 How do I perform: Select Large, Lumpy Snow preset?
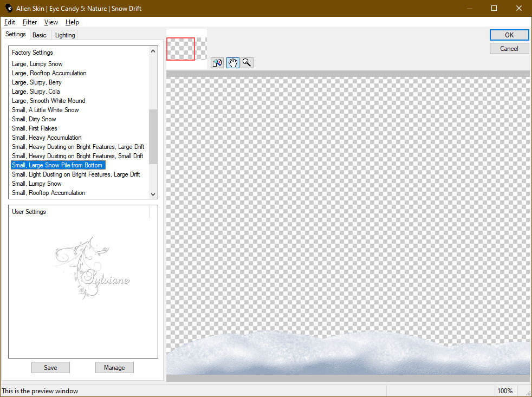37,64
